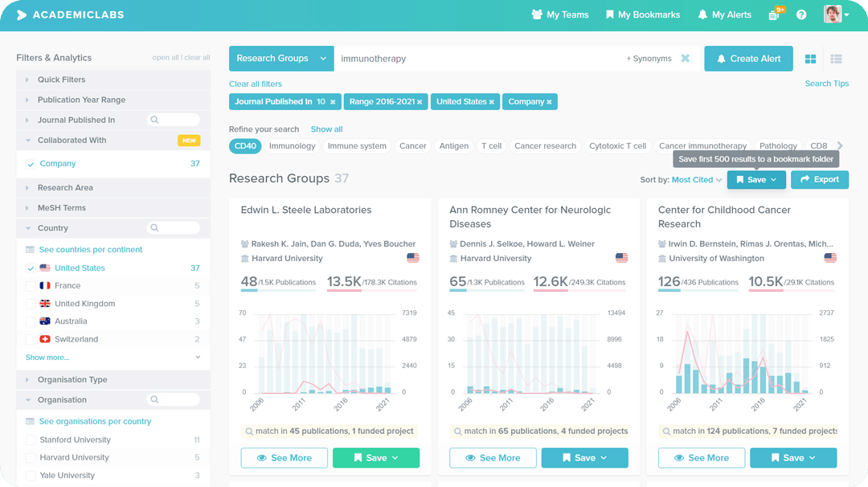Open the Research Groups search scope dropdown
This screenshot has height=487, width=868.
tap(280, 58)
